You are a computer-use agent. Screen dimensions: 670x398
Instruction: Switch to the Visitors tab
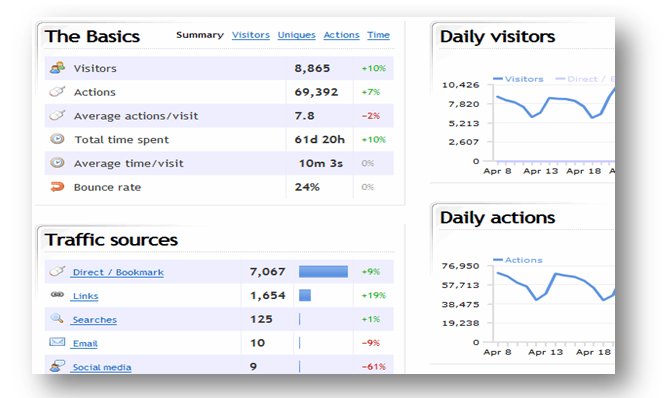pos(251,35)
